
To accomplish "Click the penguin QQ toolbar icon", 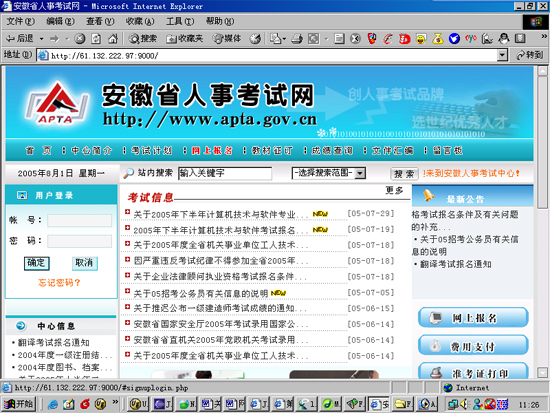I will click(x=504, y=39).
